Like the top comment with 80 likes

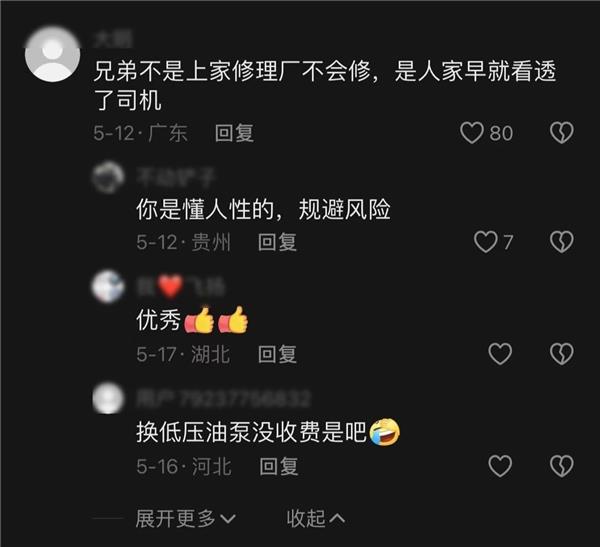[471, 133]
